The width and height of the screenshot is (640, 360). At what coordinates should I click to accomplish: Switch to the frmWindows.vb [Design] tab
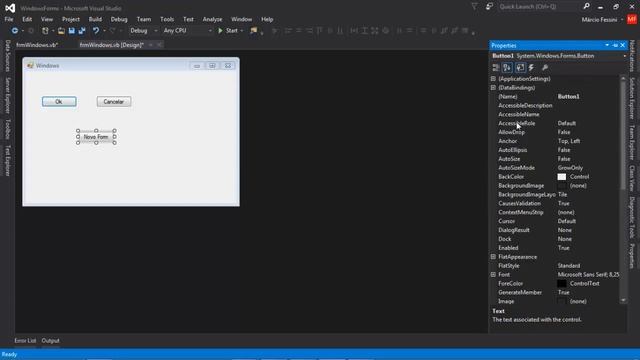111,45
